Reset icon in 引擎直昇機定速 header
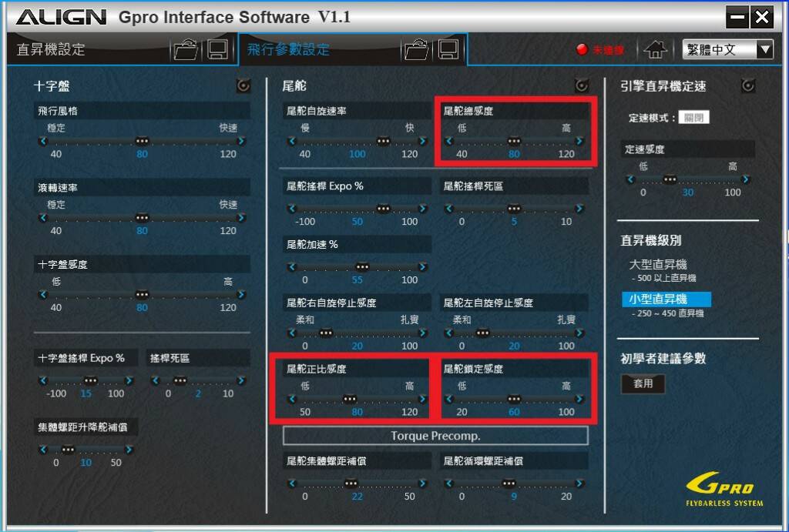 (748, 86)
